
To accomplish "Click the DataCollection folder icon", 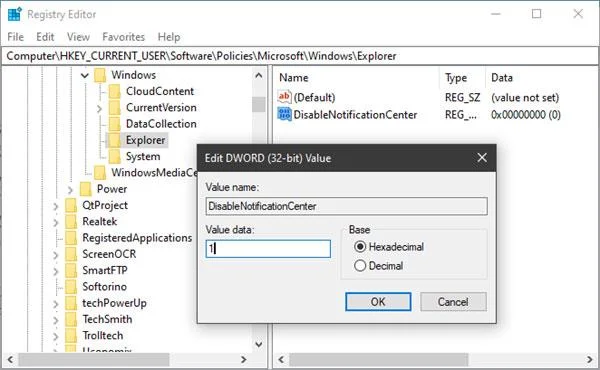I will 114,124.
